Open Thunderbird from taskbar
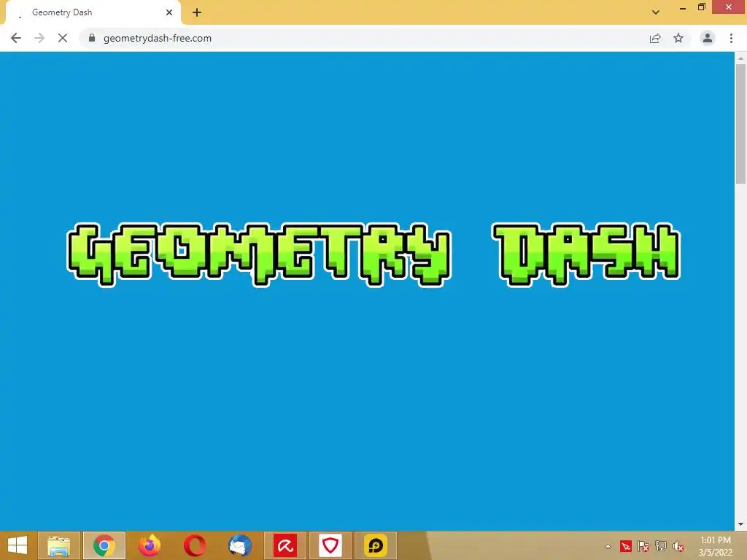Viewport: 747px width, 560px height. click(x=239, y=545)
